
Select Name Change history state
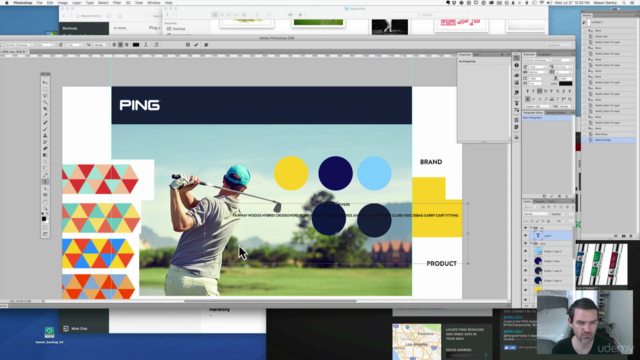(x=609, y=140)
